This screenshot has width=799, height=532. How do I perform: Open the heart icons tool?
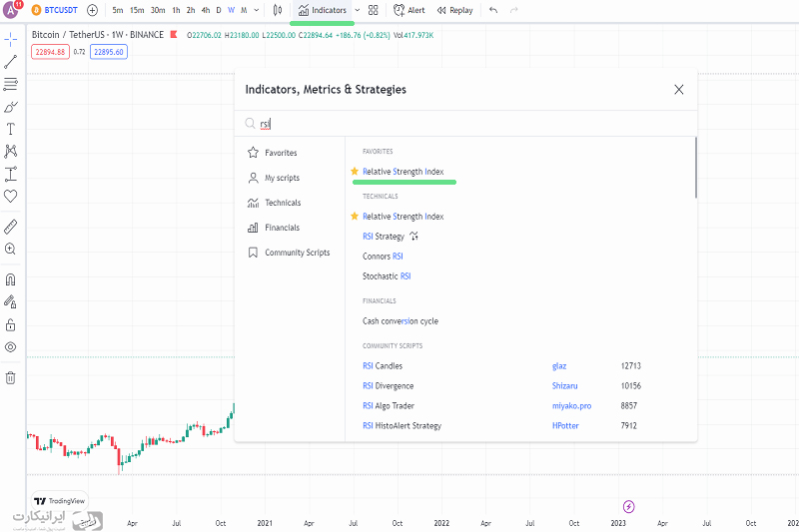pos(10,196)
